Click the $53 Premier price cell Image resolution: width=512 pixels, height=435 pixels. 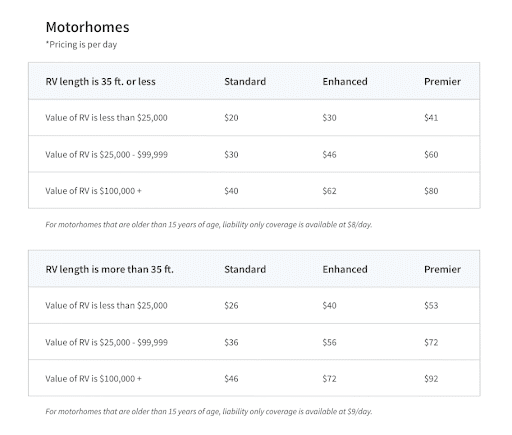431,306
